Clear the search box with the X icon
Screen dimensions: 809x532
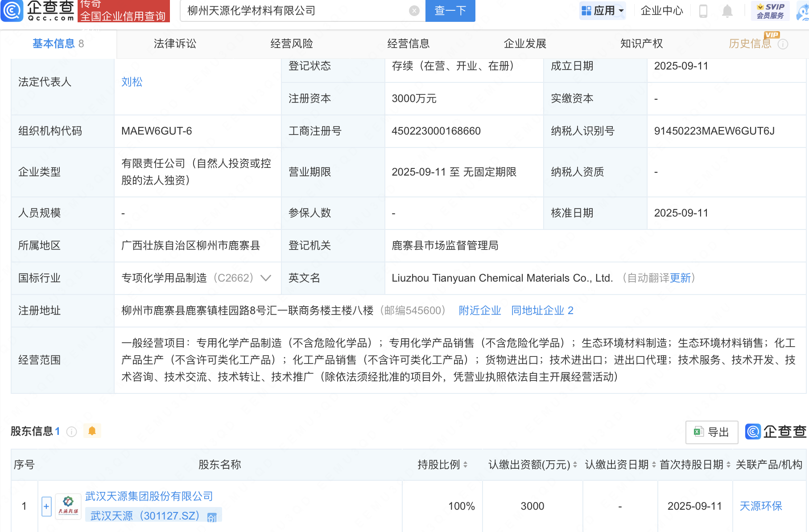[x=414, y=11]
